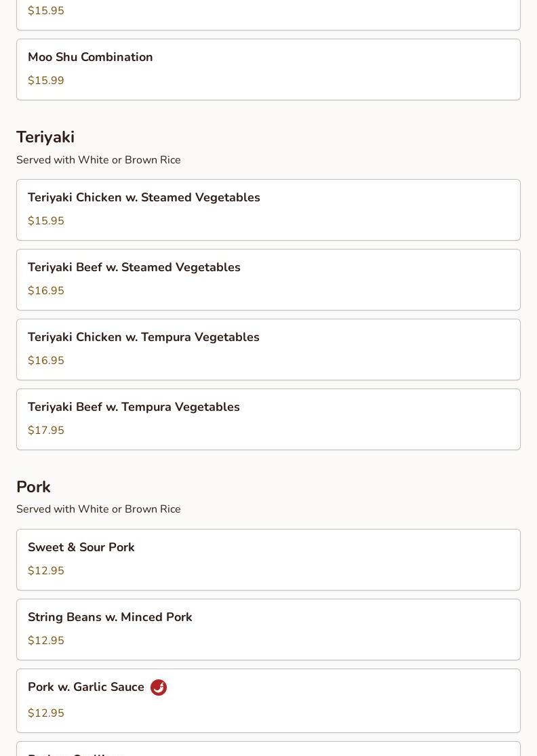Image resolution: width=537 pixels, height=756 pixels.
Task: Click the $15.99 Moo Shu Combination price
Action: coord(46,81)
